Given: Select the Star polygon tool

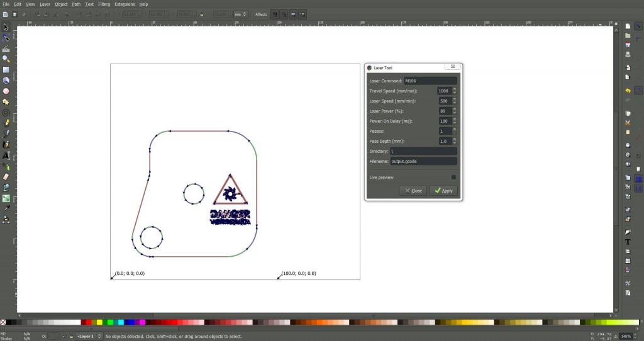Looking at the screenshot, I should point(6,102).
